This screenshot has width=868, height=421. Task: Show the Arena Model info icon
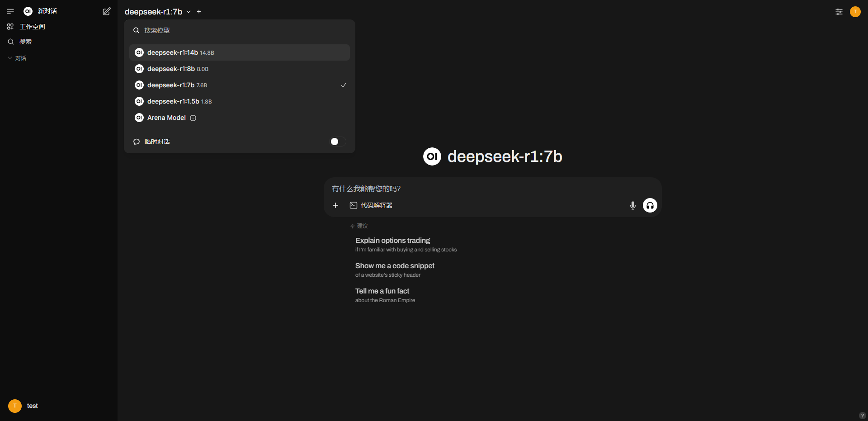(x=193, y=118)
